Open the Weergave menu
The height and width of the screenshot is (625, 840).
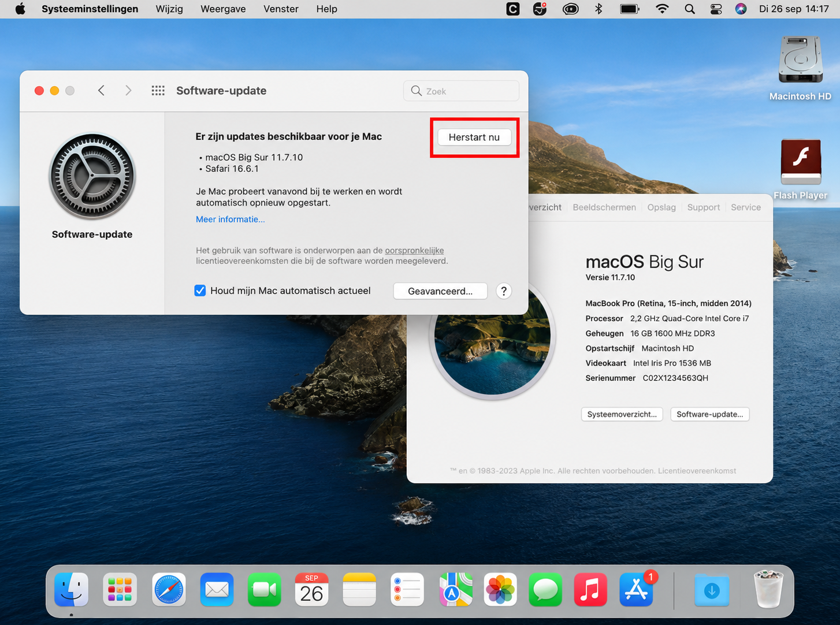point(223,9)
